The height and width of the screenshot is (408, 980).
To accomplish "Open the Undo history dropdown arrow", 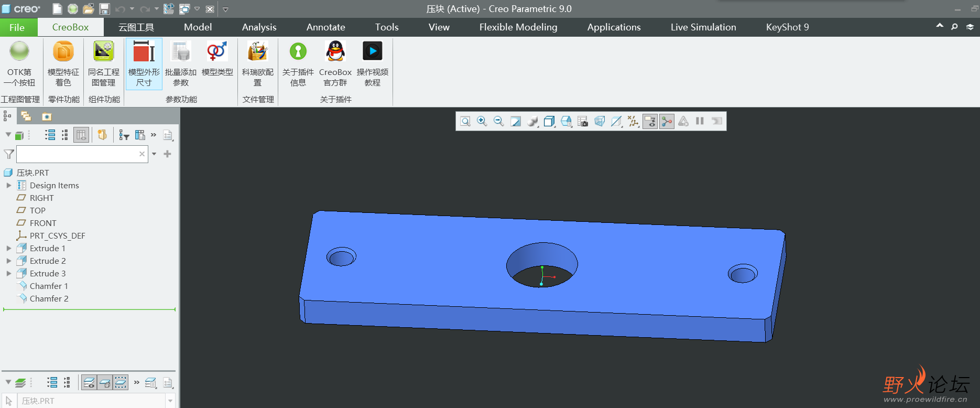I will pos(132,9).
